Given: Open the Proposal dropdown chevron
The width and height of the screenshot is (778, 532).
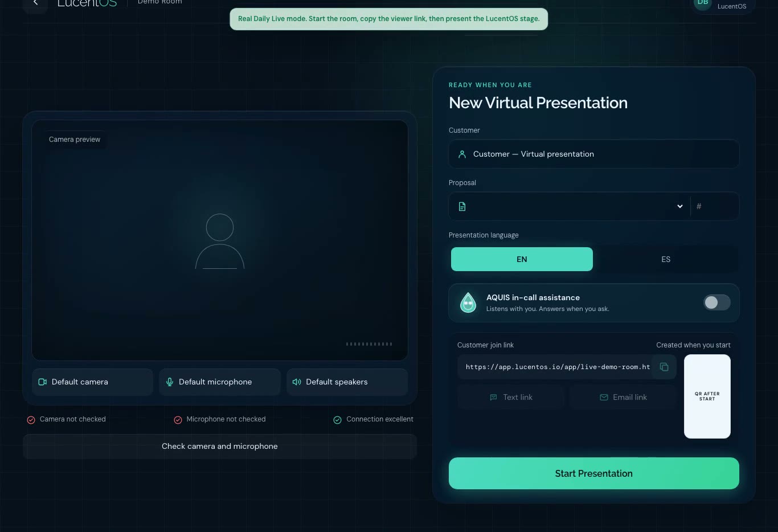Looking at the screenshot, I should [x=679, y=206].
